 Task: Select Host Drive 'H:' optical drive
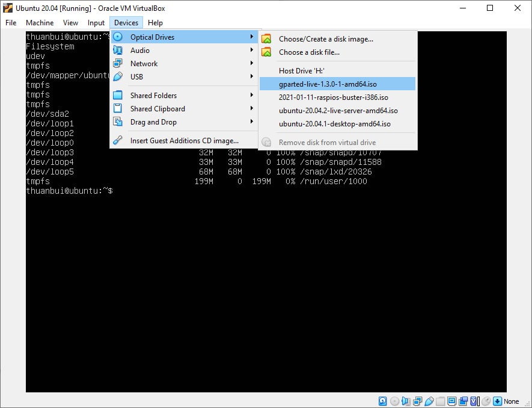(311, 70)
